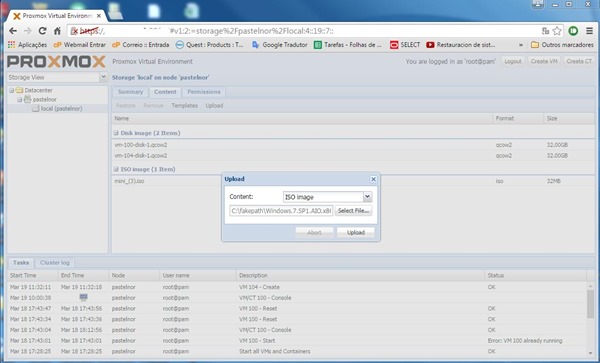This screenshot has height=363, width=600.
Task: Collapse the Datacenter tree node
Action: point(11,90)
